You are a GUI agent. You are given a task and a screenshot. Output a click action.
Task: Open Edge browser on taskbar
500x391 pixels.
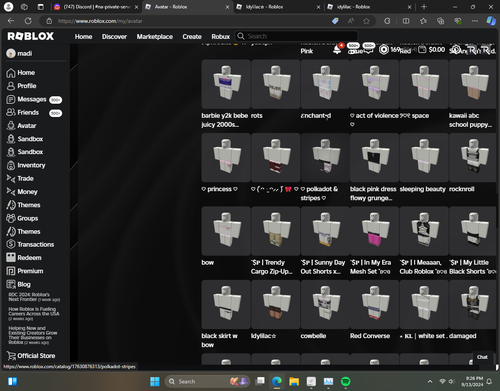coord(276,381)
